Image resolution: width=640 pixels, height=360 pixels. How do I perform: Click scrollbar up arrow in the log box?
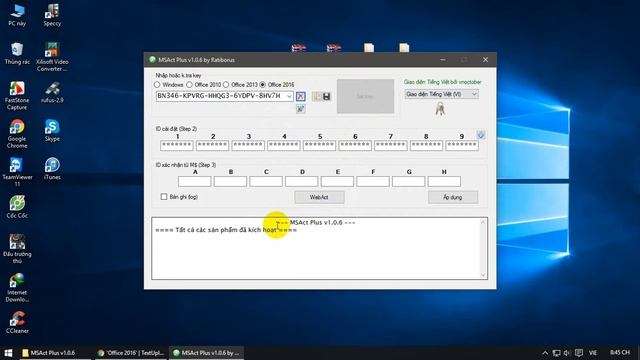point(483,222)
